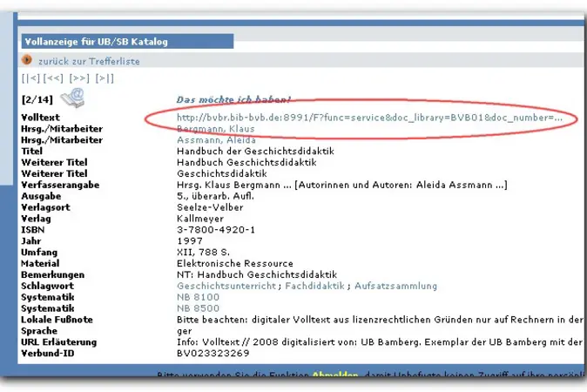Click 'NT: Handbuch Geschichtsdidaktik' remark text
Screen dimensions: 587x392
pos(257,274)
